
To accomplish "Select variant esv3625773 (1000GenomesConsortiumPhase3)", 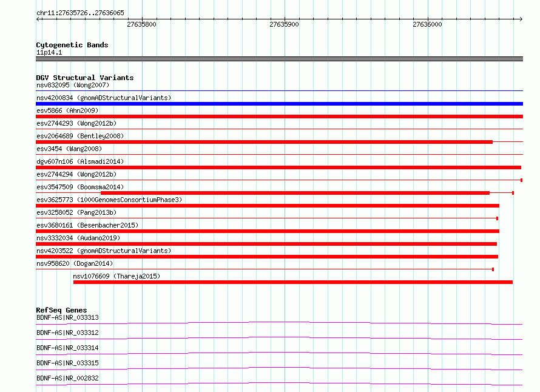I will pyautogui.click(x=109, y=200).
